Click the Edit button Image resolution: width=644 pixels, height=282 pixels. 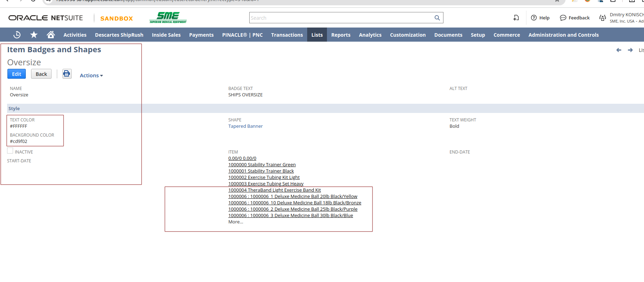point(17,74)
